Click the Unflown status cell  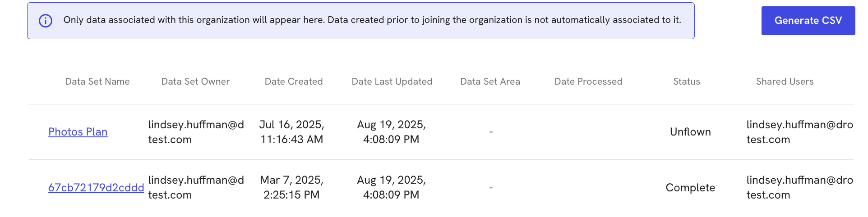690,132
